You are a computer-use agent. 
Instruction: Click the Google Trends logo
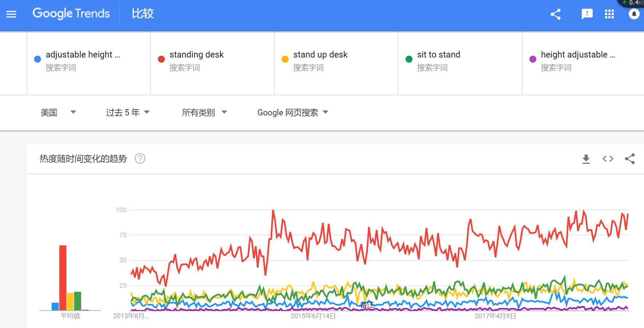point(71,14)
